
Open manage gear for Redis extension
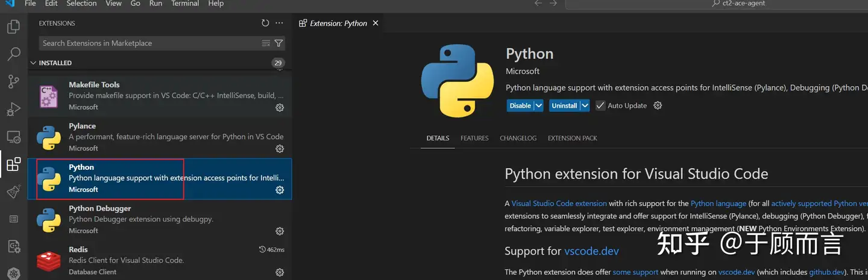pyautogui.click(x=280, y=272)
